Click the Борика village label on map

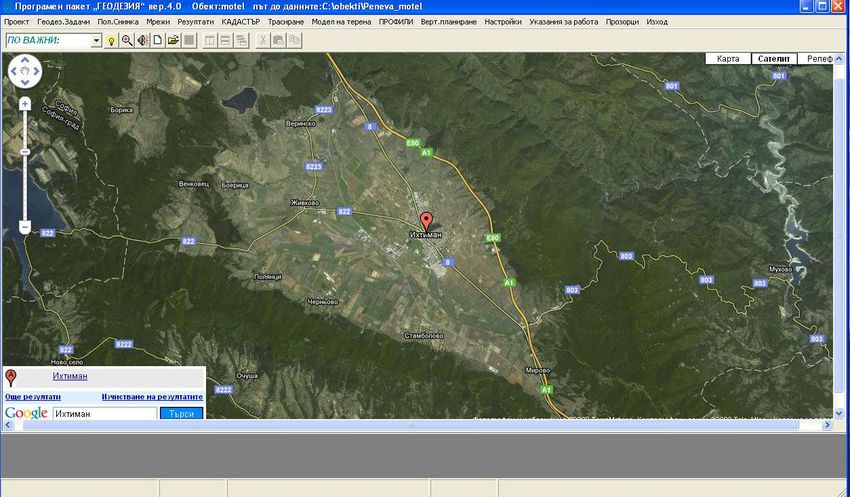pyautogui.click(x=121, y=110)
